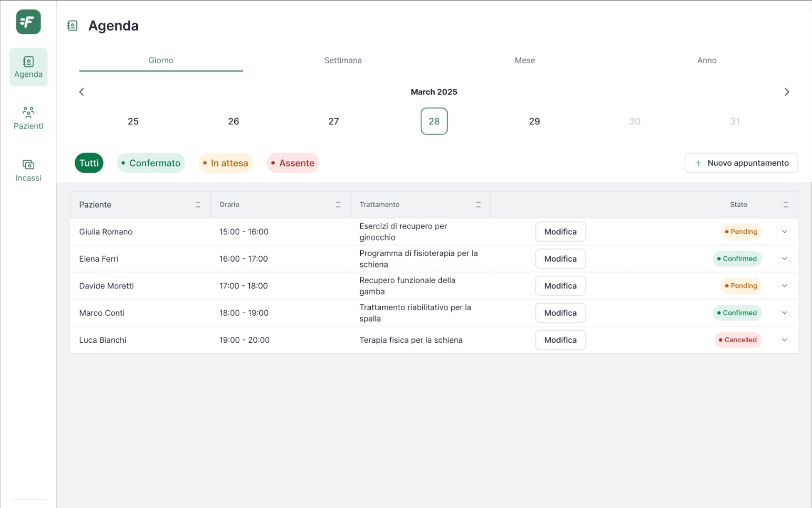The width and height of the screenshot is (812, 508).
Task: Switch to Giorno view tab
Action: point(161,61)
